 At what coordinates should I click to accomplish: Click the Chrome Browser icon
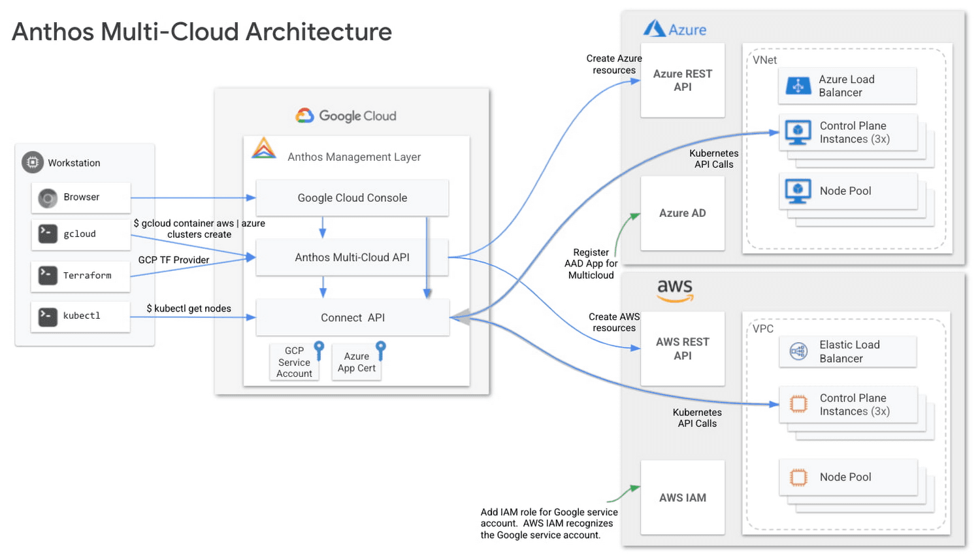point(48,198)
